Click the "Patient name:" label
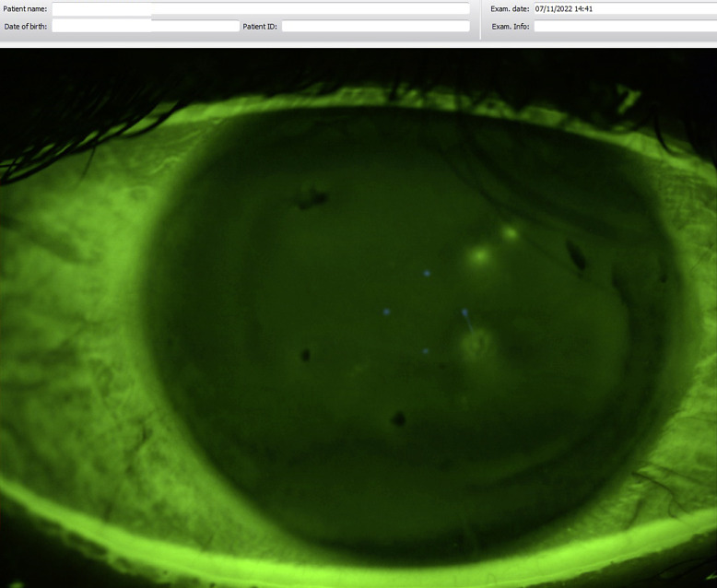 coord(25,8)
